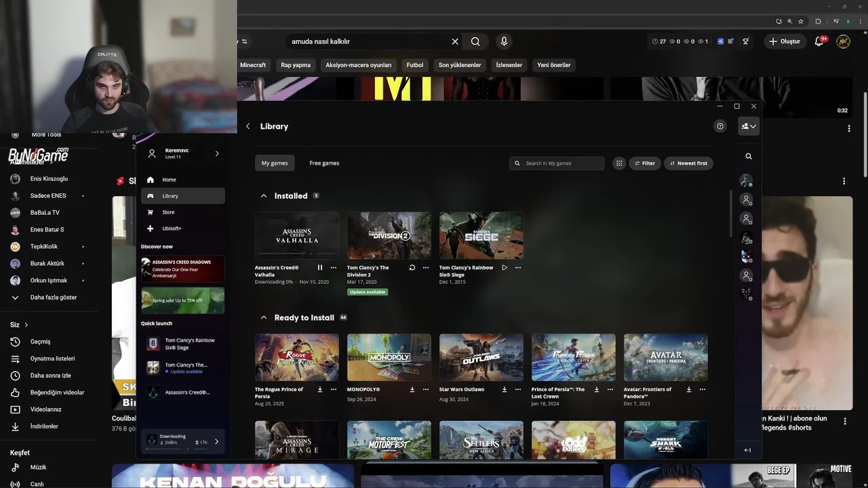Update Tom Clancy's The Division 2

[412, 268]
